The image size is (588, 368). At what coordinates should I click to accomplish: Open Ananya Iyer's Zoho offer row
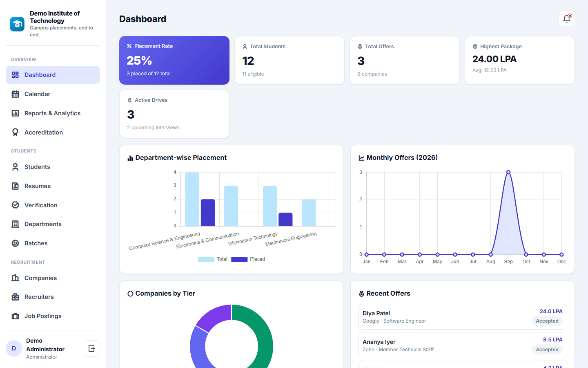pyautogui.click(x=463, y=345)
